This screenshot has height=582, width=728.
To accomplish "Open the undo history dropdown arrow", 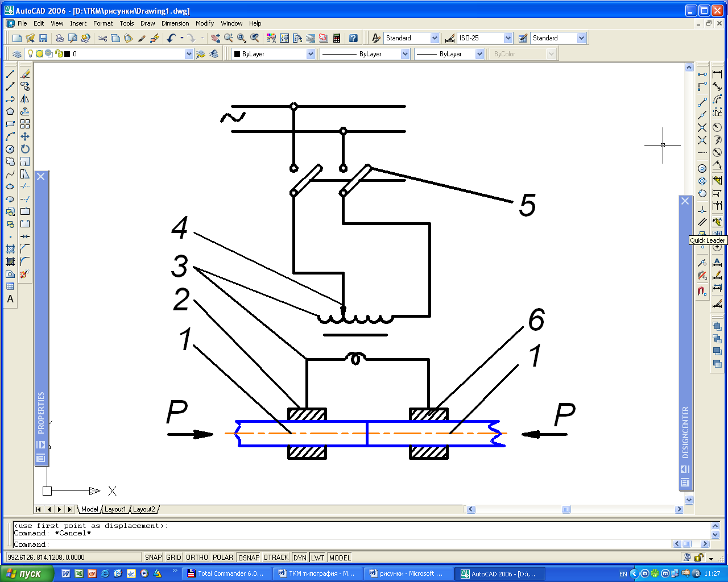I will pyautogui.click(x=182, y=38).
